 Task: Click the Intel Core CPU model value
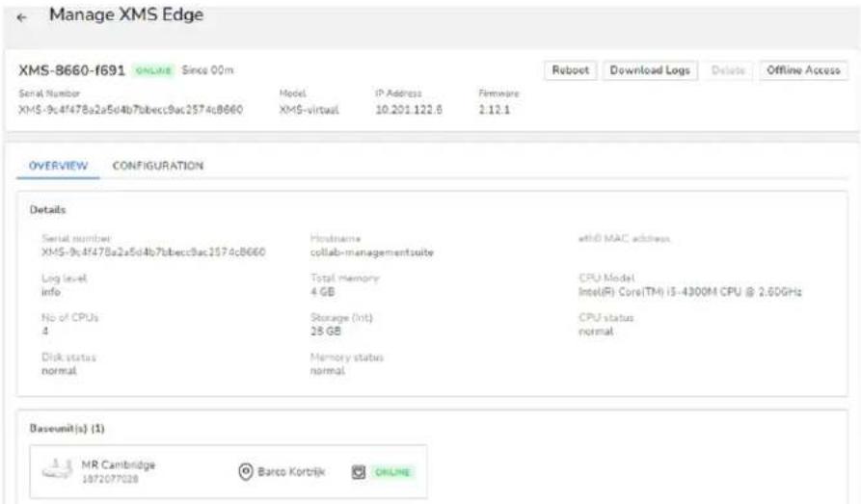click(689, 292)
